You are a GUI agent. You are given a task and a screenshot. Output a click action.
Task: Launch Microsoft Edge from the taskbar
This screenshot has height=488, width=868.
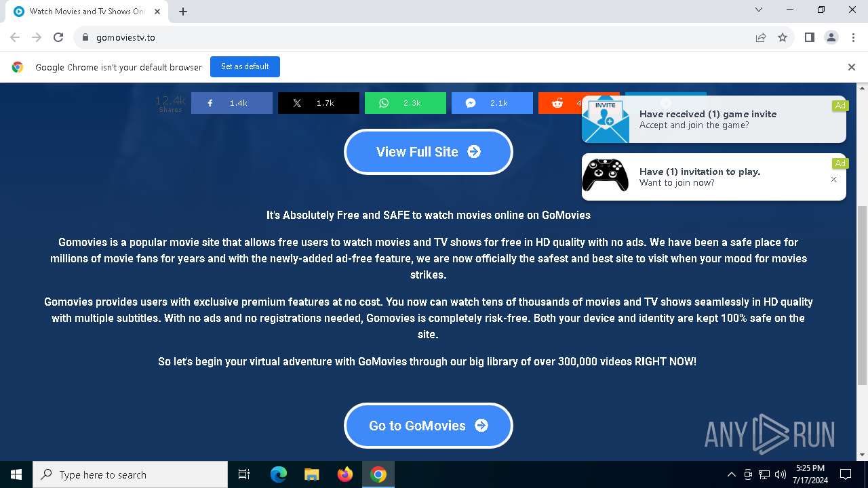click(x=279, y=474)
